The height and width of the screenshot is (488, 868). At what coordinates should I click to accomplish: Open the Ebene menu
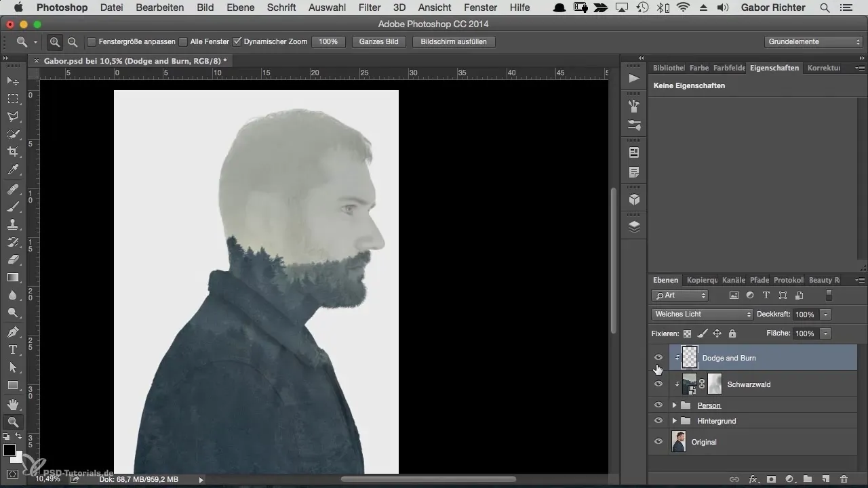click(240, 7)
